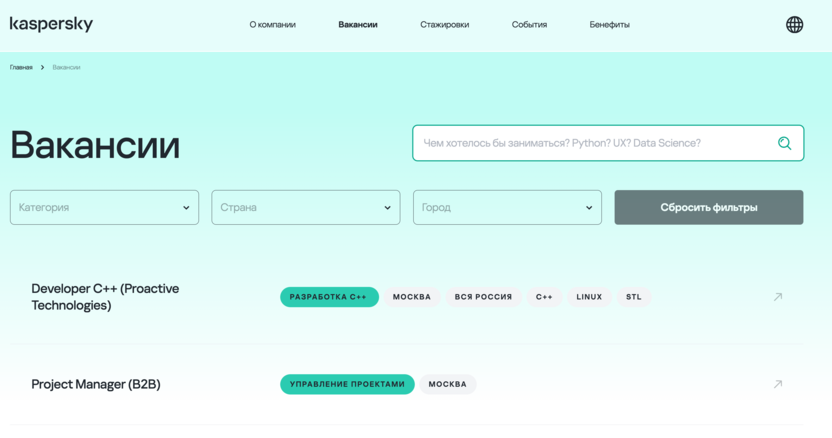Screen dimensions: 832x438
Task: Open the События menu item
Action: [529, 24]
